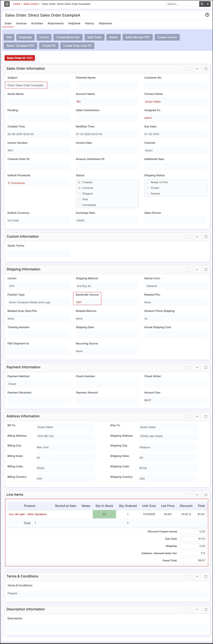Maximize the Line Items panel
The image size is (213, 644).
(206, 495)
